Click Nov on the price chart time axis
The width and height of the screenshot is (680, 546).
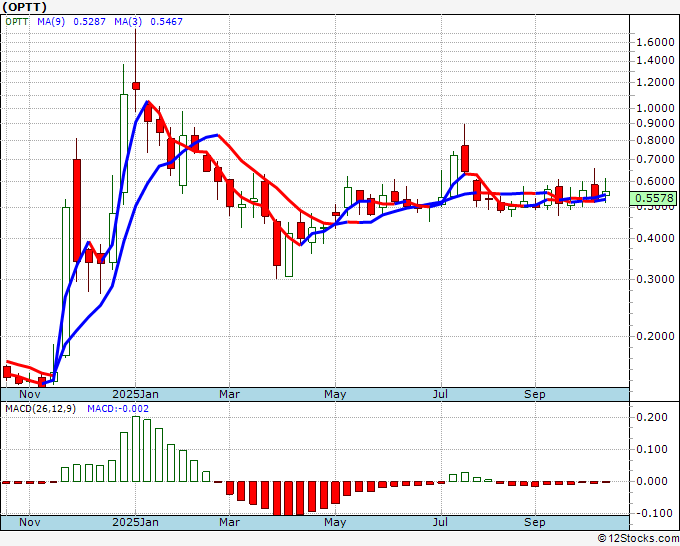[x=29, y=394]
